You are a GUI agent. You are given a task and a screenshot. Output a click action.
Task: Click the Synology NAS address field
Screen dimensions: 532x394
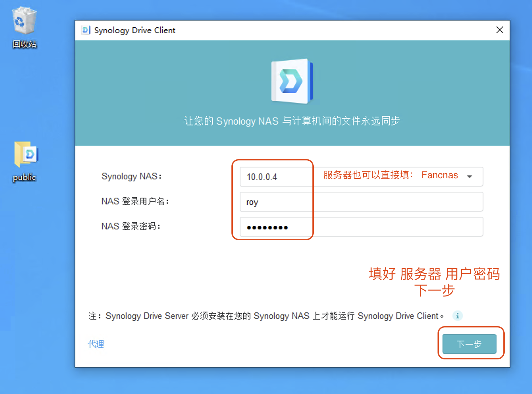coord(361,177)
